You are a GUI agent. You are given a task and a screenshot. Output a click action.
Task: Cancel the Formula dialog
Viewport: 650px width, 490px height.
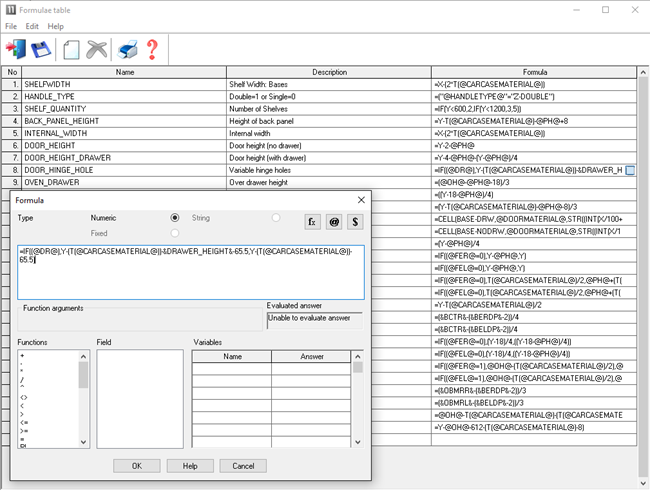(x=242, y=466)
